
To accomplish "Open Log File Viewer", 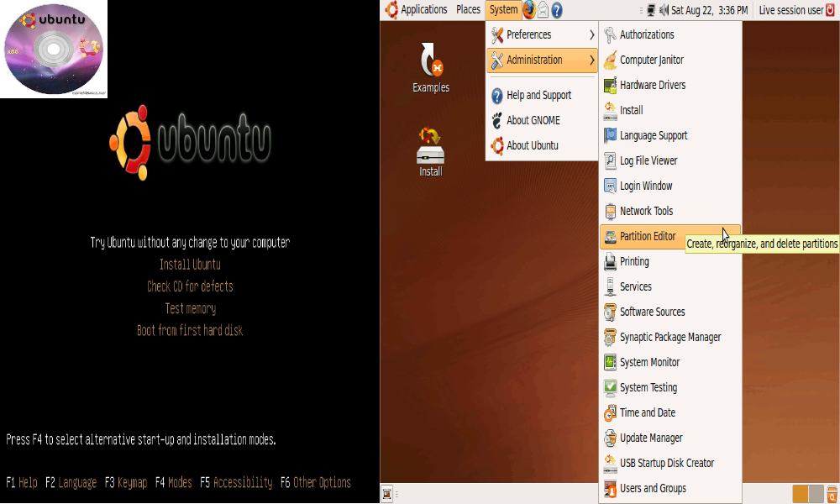I will click(x=670, y=160).
